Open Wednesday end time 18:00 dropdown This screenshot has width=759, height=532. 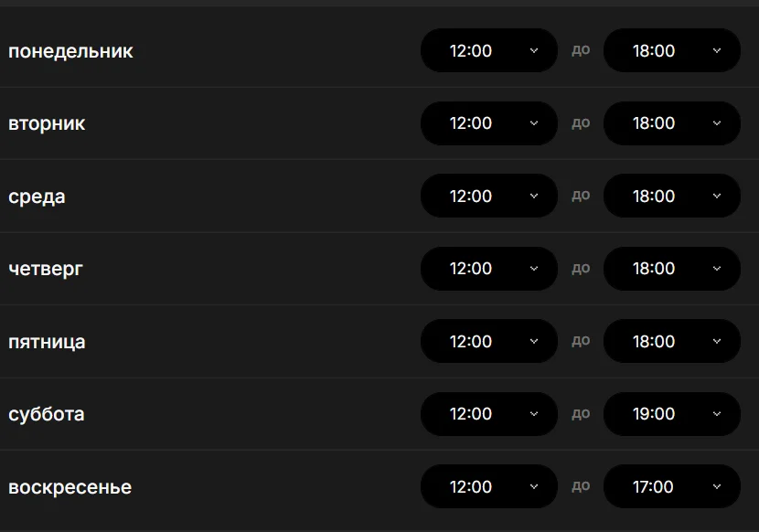tap(671, 196)
